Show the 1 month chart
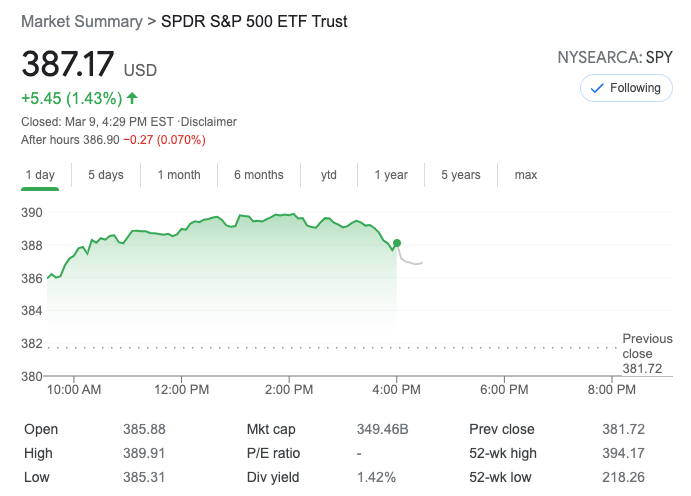691x496 pixels. [179, 175]
